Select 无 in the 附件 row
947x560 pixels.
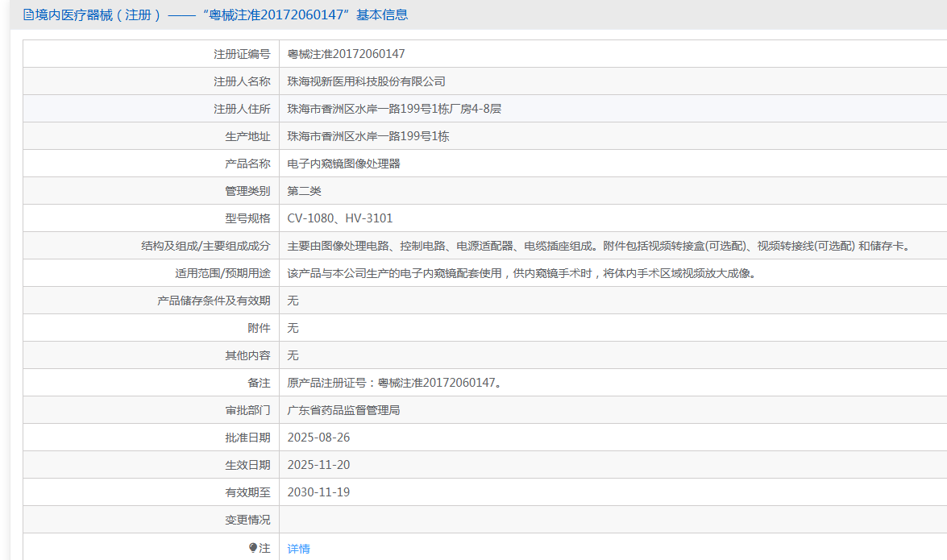point(293,328)
